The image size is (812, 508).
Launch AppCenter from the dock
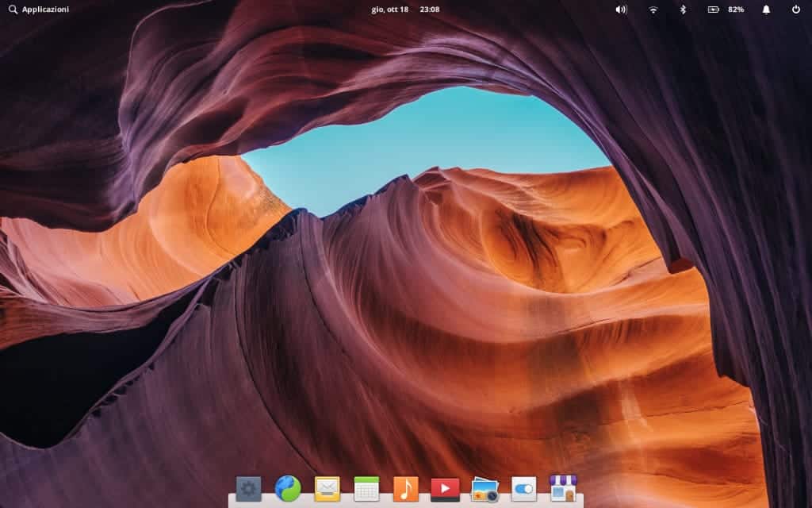[x=565, y=488]
